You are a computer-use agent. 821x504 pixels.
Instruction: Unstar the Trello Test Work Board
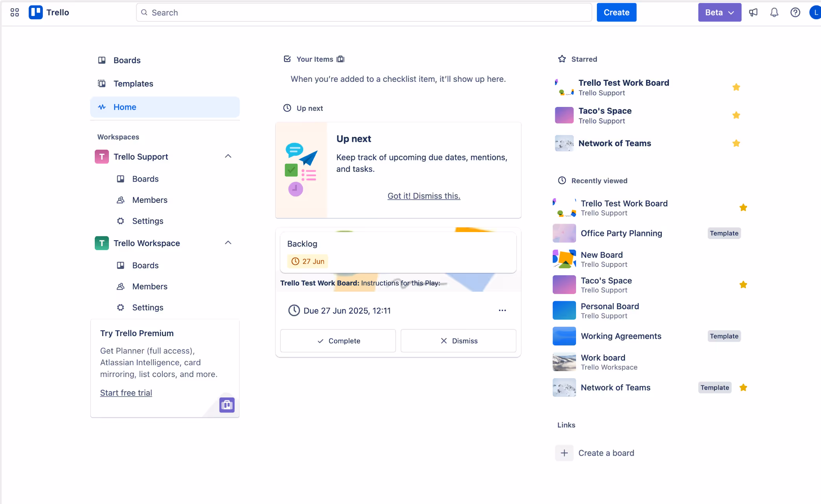pos(736,87)
